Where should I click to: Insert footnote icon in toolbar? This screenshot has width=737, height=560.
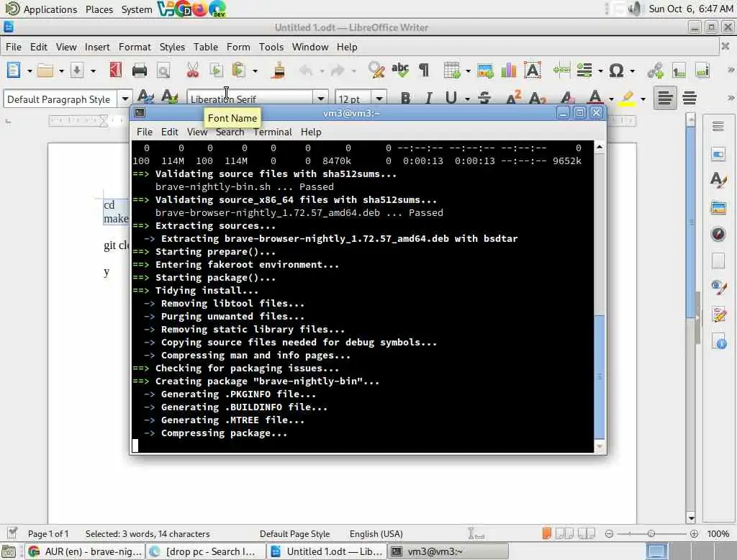(x=679, y=71)
